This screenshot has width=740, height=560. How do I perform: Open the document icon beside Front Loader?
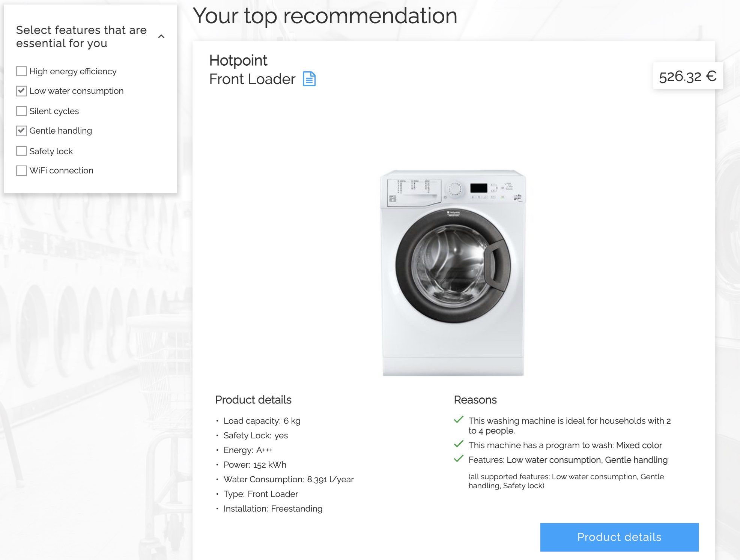point(309,79)
